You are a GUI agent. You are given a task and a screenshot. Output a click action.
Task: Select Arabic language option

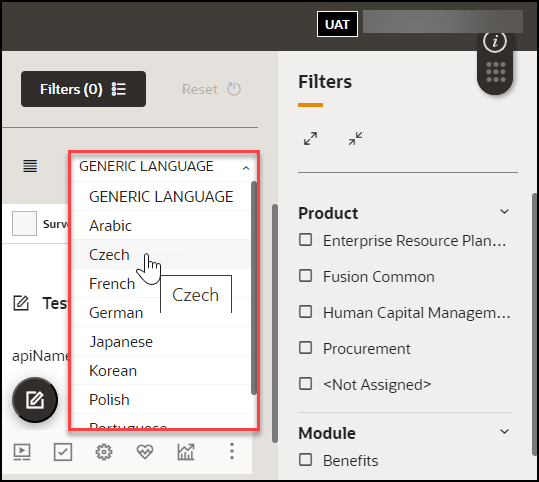coord(161,226)
